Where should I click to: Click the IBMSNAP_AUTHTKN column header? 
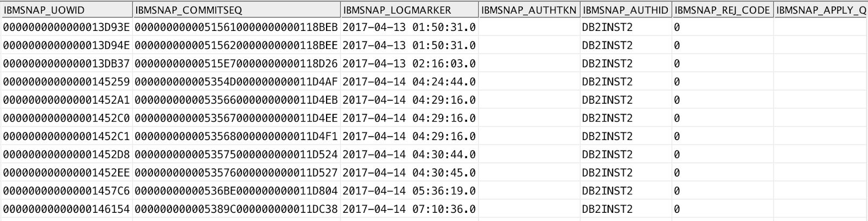(x=529, y=10)
